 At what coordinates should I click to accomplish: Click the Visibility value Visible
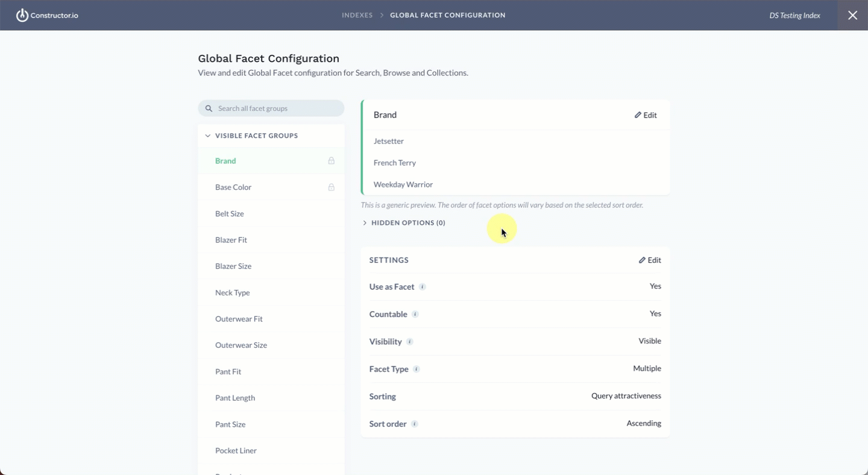(x=650, y=341)
